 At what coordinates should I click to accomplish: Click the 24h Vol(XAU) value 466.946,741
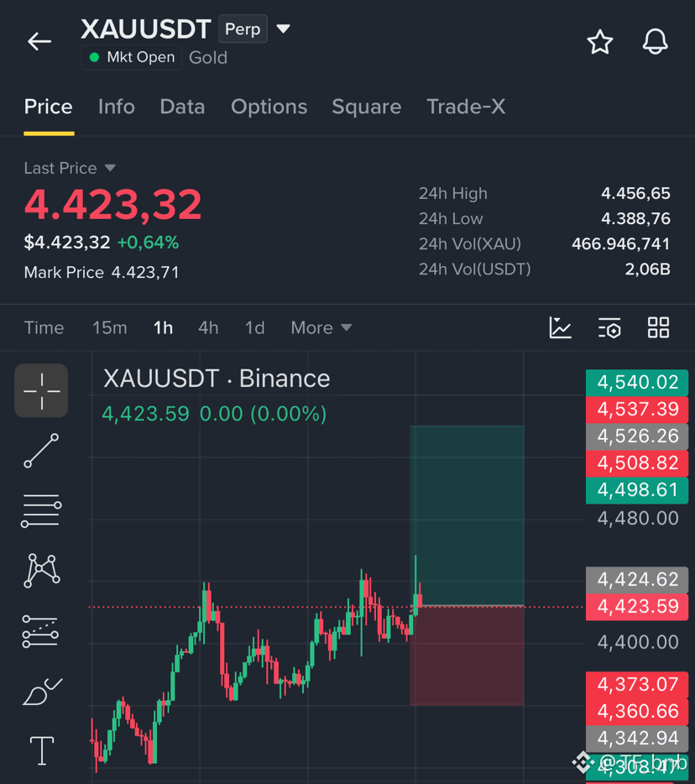[620, 244]
